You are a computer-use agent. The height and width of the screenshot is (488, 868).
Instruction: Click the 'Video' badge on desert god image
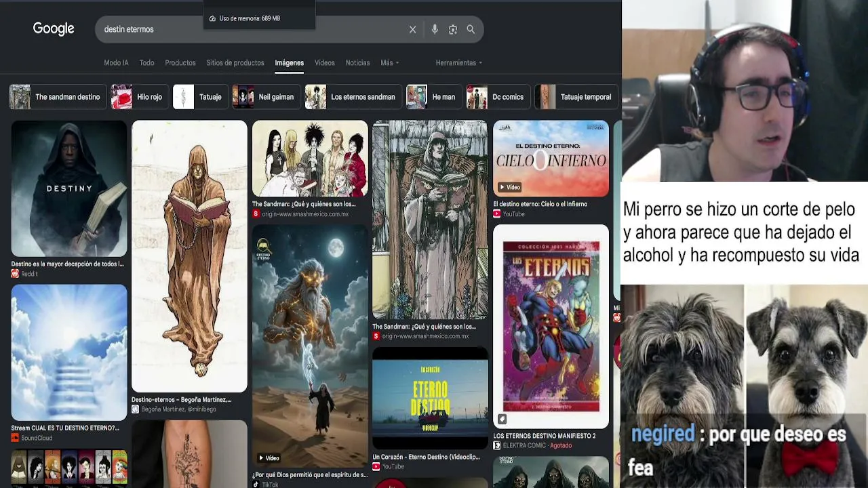click(x=269, y=458)
